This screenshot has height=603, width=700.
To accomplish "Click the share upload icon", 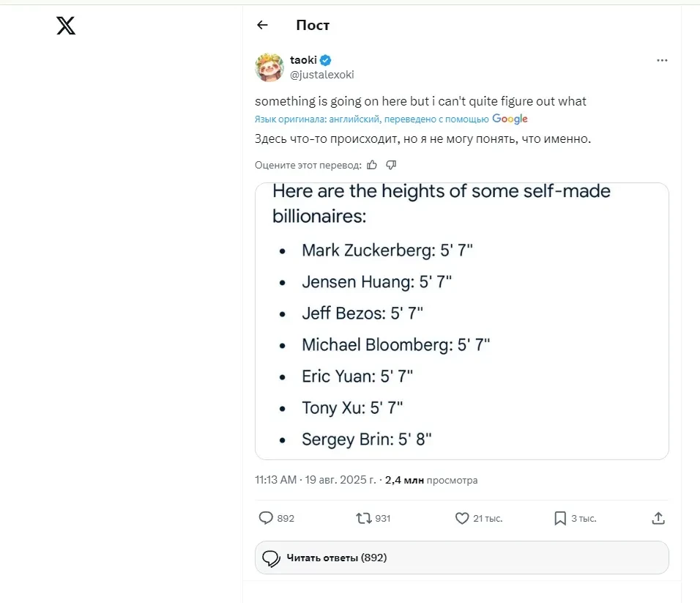I will (658, 518).
